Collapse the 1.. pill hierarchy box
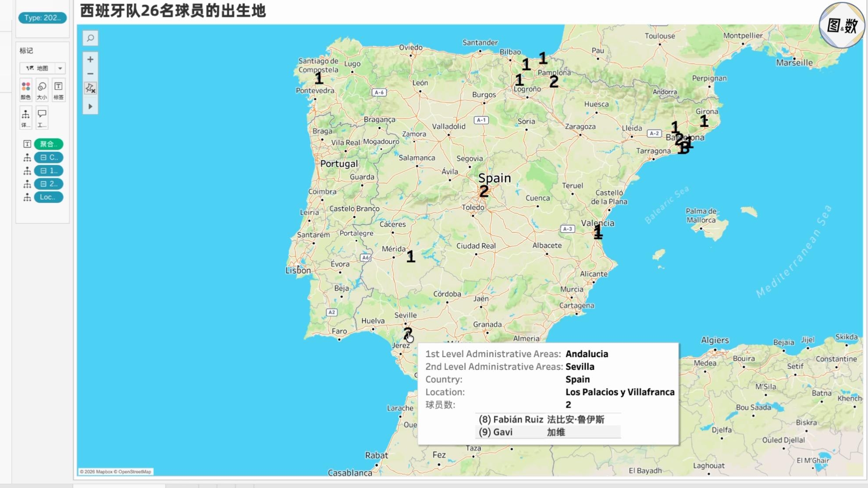This screenshot has height=488, width=868. [x=43, y=170]
